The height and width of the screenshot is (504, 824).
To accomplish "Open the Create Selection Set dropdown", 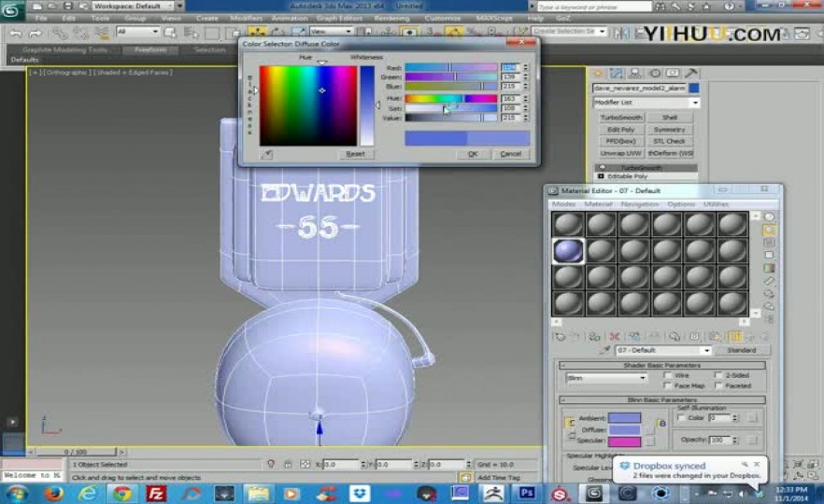I will point(569,32).
